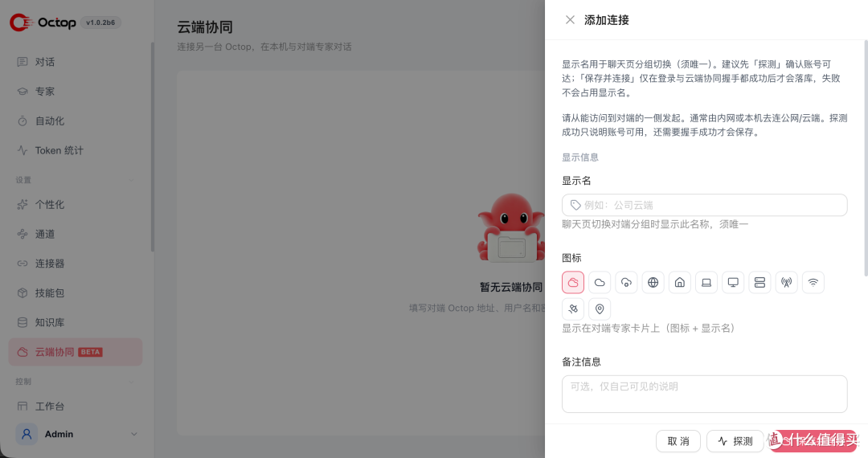Click the 云端协同 page heading
The height and width of the screenshot is (458, 868).
click(x=205, y=27)
